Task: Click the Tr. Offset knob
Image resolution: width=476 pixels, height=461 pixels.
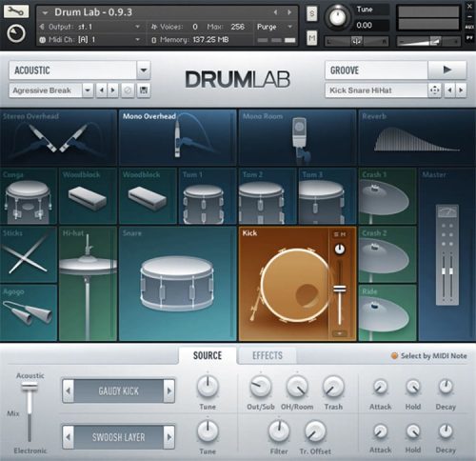Action: pos(315,431)
